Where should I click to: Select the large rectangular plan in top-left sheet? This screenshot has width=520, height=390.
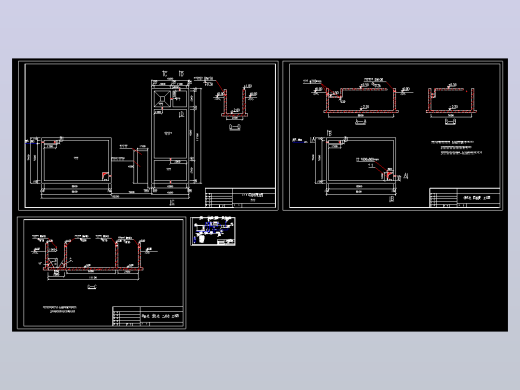[75, 160]
